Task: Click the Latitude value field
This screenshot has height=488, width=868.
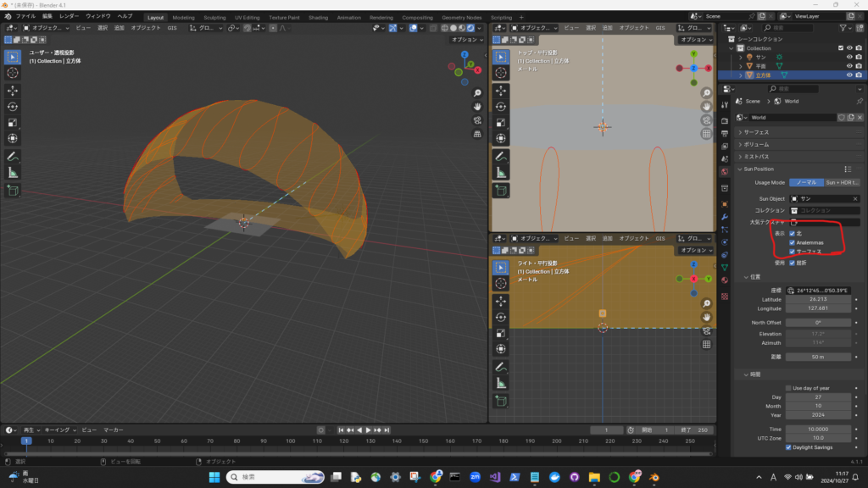Action: [x=818, y=298]
